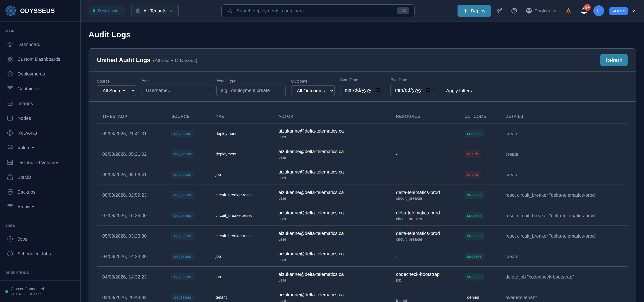Click the Event Type input field
644x302 pixels.
pos(251,90)
